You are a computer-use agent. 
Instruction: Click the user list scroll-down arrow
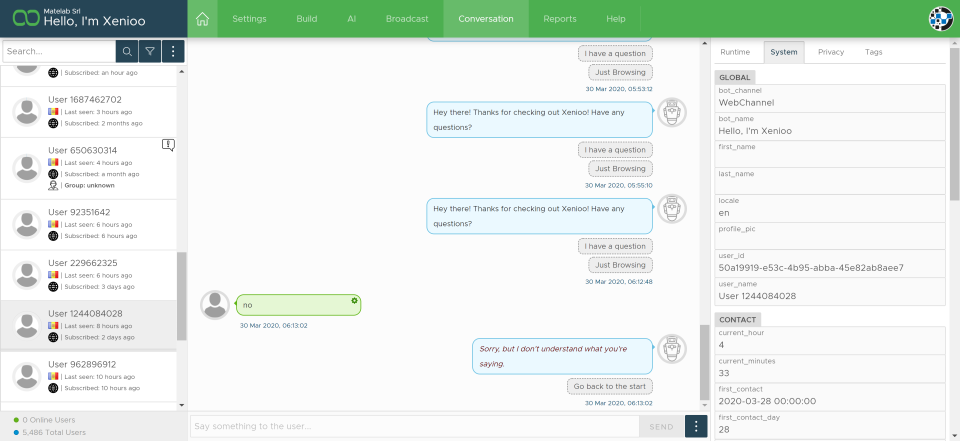tap(181, 405)
